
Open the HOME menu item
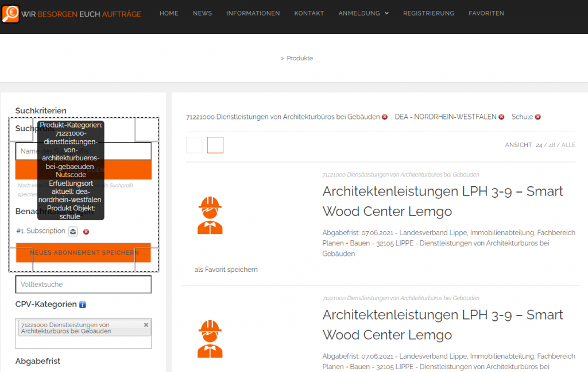[x=169, y=13]
